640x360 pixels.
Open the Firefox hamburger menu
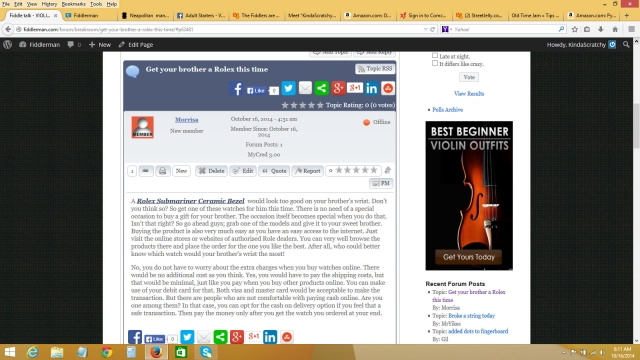pos(631,29)
